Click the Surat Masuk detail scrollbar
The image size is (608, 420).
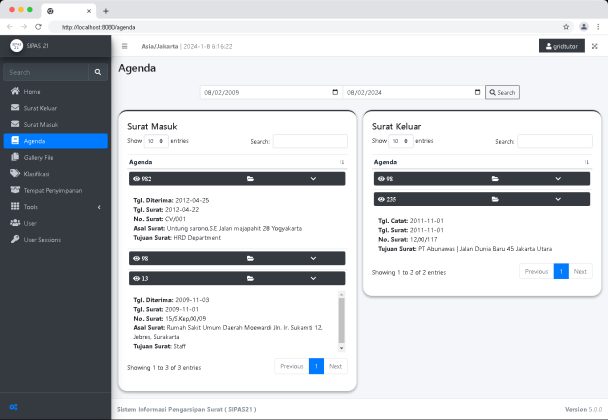click(x=342, y=320)
